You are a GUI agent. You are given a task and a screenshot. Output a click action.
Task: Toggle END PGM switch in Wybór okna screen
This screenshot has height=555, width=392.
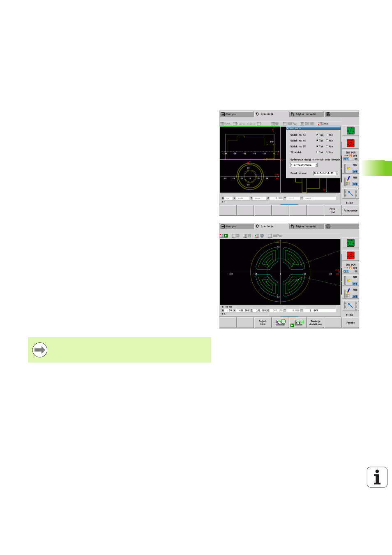(350, 156)
